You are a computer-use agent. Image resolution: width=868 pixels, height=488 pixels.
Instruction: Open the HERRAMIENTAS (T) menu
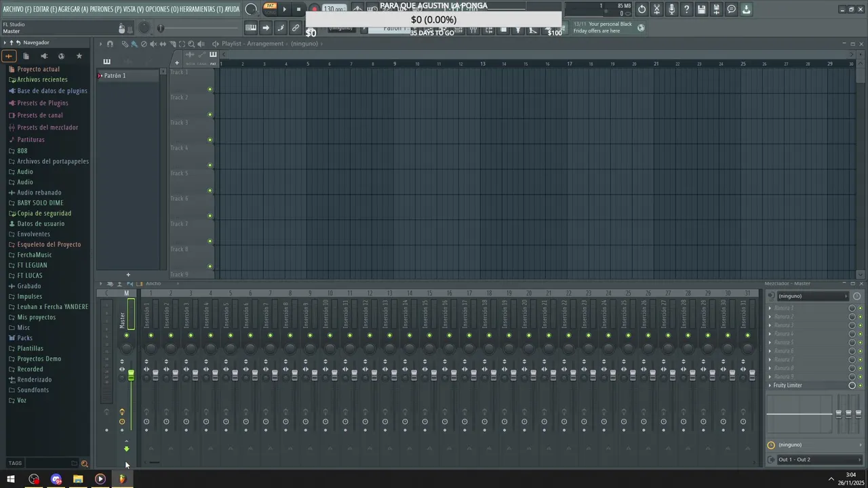click(201, 9)
